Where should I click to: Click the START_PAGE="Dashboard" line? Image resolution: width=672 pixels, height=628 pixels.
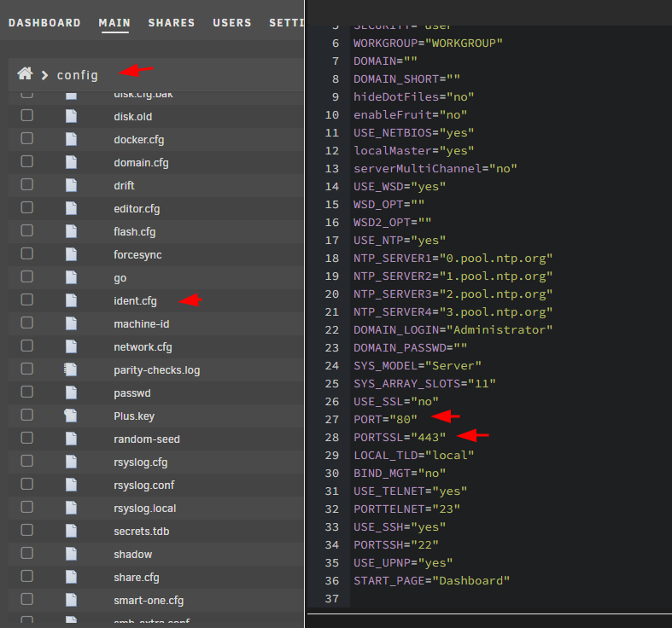(x=431, y=580)
